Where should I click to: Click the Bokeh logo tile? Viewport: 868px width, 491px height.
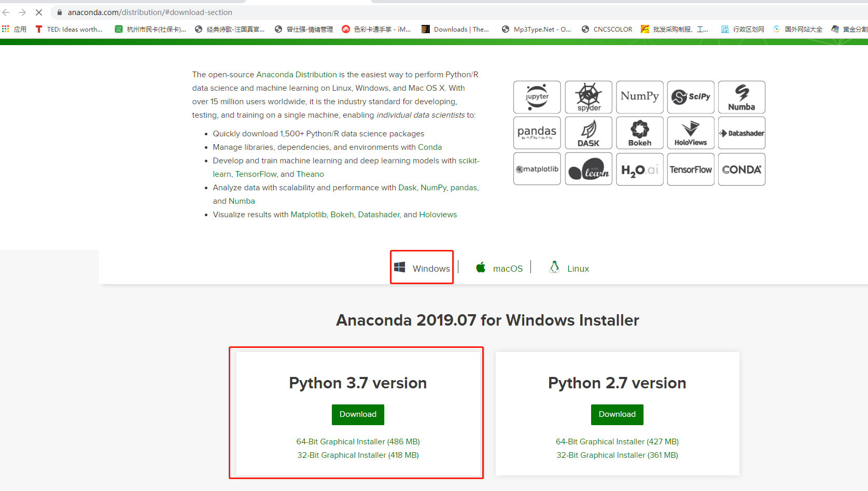coord(639,133)
